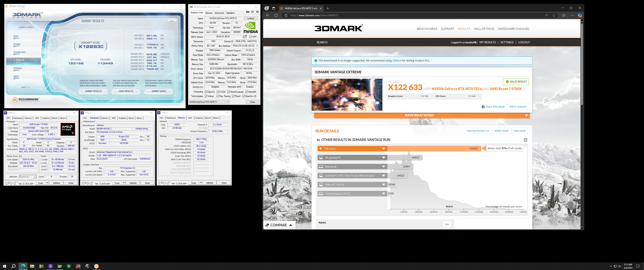The image size is (644, 270).
Task: Reload the 3dmark.com page
Action: click(276, 15)
